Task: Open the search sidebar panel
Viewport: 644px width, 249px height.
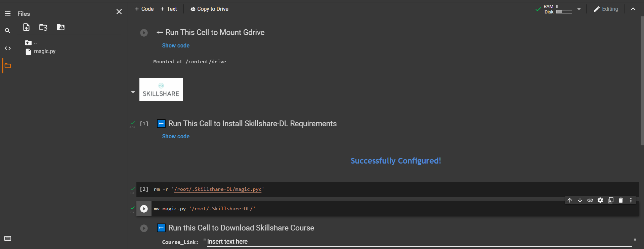Action: 7,31
